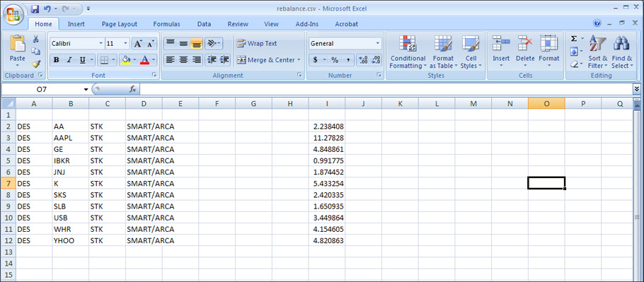Open the Office Button menu
The height and width of the screenshot is (282, 644).
point(13,14)
